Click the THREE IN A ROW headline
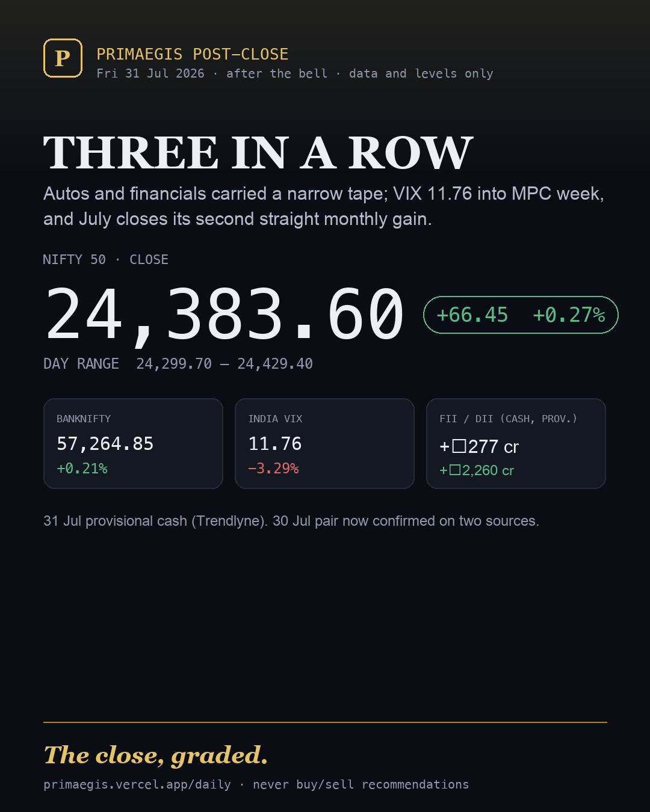The image size is (650, 812). [x=258, y=153]
